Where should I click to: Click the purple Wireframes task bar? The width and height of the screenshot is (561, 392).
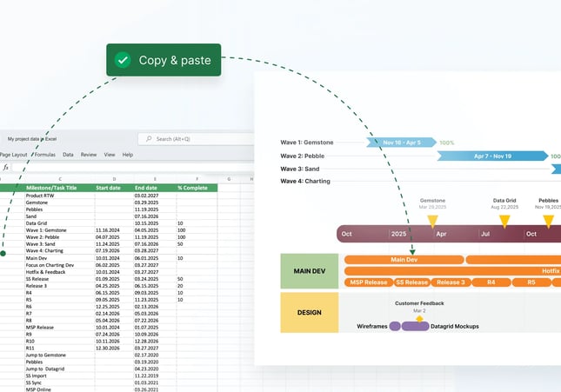(395, 326)
